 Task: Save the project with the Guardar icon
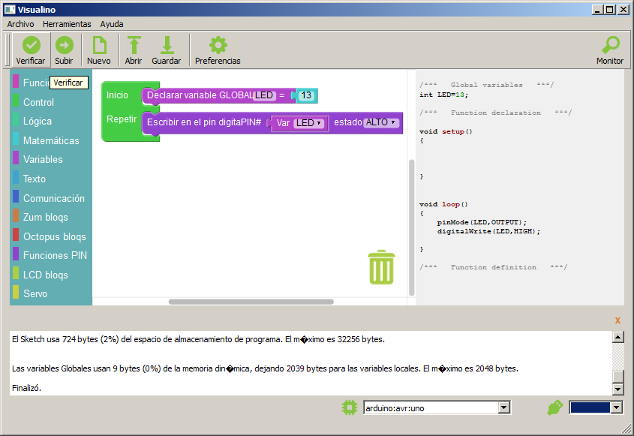(x=167, y=45)
